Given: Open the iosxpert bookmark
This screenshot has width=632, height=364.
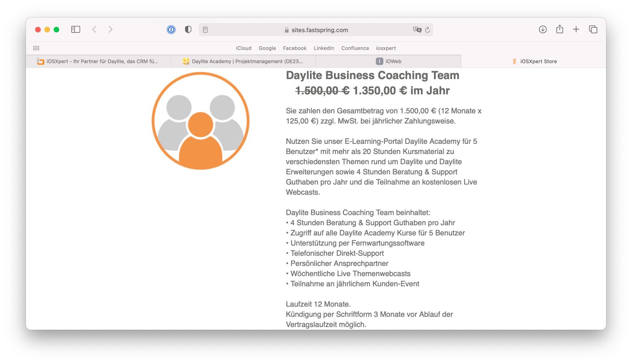Looking at the screenshot, I should [x=386, y=48].
